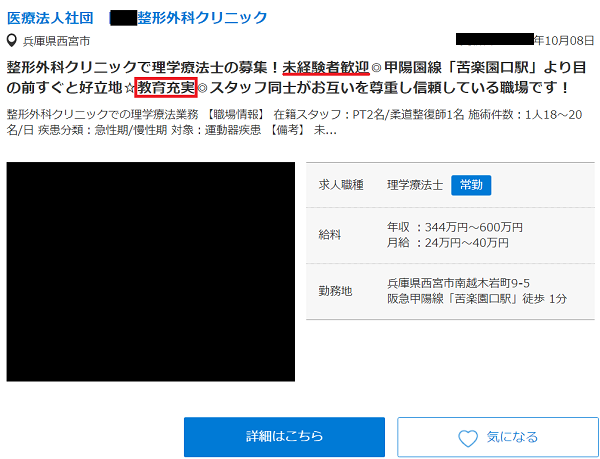This screenshot has height=459, width=600.
Task: Click the 理学療法士 job type value
Action: (415, 185)
